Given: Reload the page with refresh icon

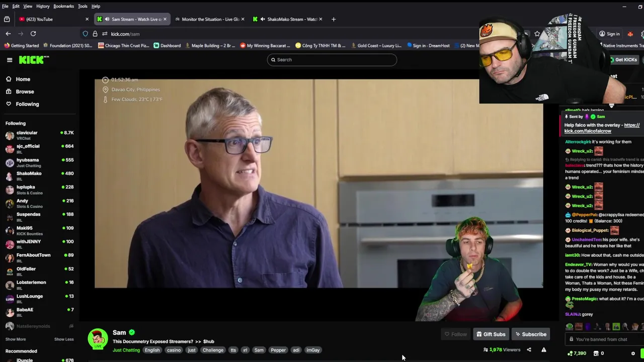Looking at the screenshot, I should pos(33,34).
